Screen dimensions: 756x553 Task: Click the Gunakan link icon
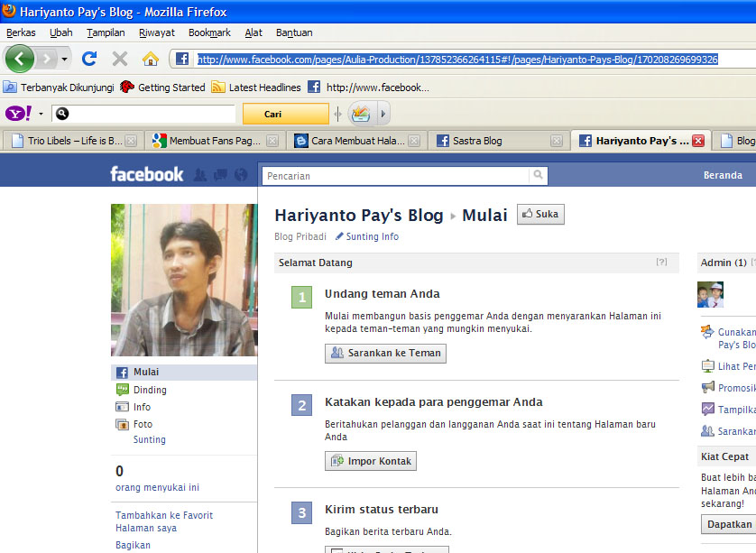tap(707, 332)
